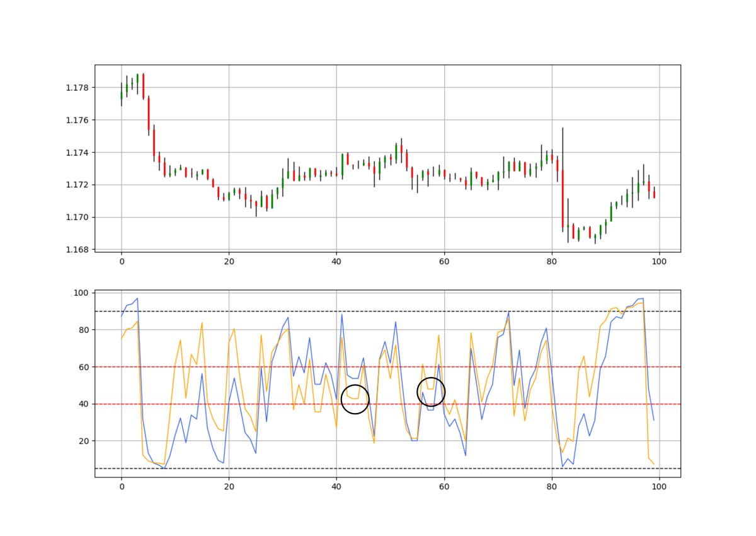This screenshot has width=756, height=536.
Task: Pick x-axis label 0 under oscillator chart
Action: 121,487
